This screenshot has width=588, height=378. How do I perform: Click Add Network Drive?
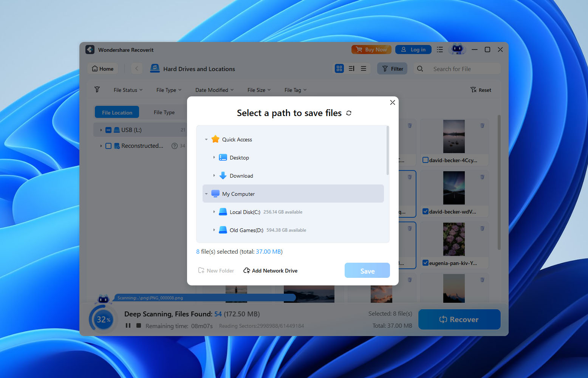tap(270, 271)
